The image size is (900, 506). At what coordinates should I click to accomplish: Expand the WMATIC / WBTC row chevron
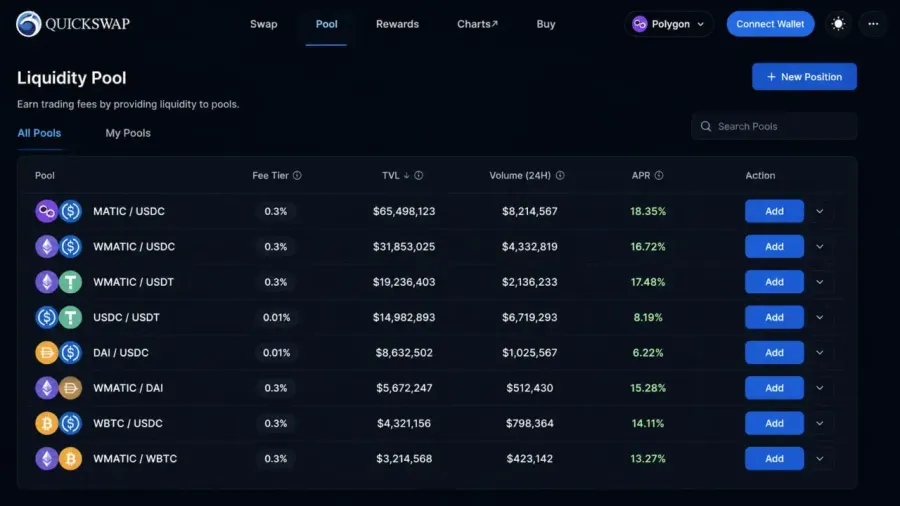coord(820,459)
